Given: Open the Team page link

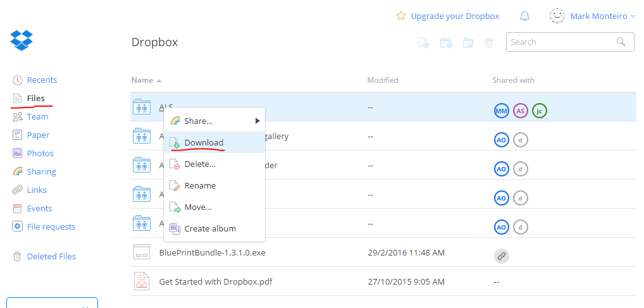Looking at the screenshot, I should pyautogui.click(x=37, y=117).
